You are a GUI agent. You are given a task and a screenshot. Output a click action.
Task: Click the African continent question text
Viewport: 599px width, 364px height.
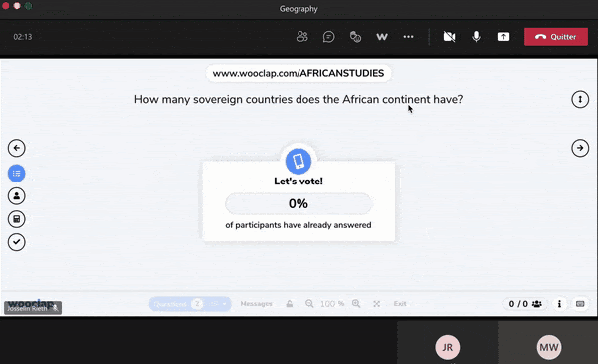tap(299, 99)
